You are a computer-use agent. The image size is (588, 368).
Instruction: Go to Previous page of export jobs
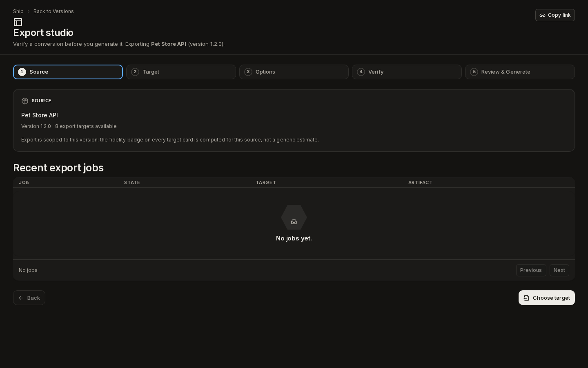point(531,270)
